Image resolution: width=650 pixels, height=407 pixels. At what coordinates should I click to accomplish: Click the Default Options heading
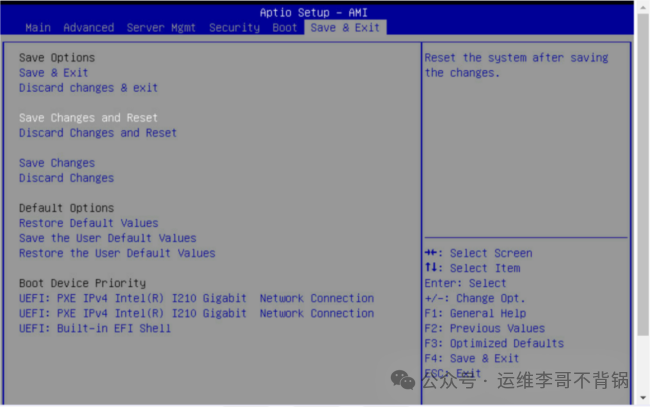tap(66, 208)
